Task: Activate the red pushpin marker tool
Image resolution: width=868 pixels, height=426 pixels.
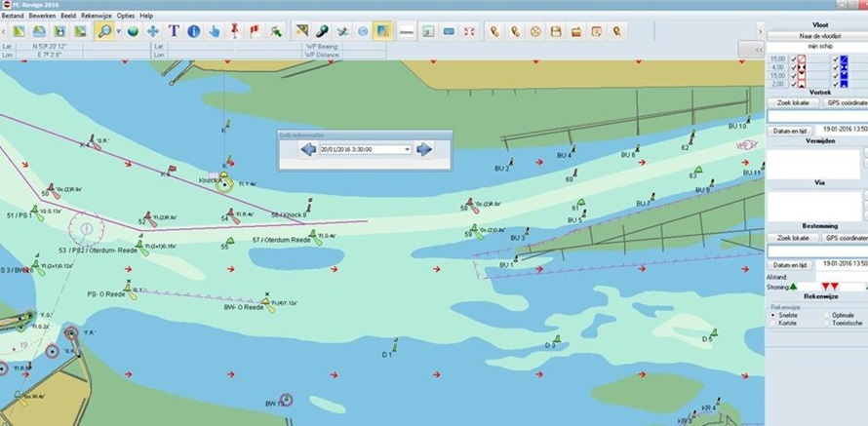Action: point(235,31)
